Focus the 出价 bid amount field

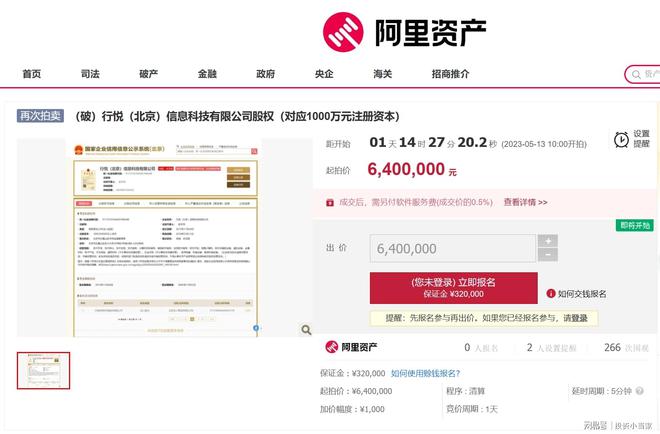[x=453, y=248]
